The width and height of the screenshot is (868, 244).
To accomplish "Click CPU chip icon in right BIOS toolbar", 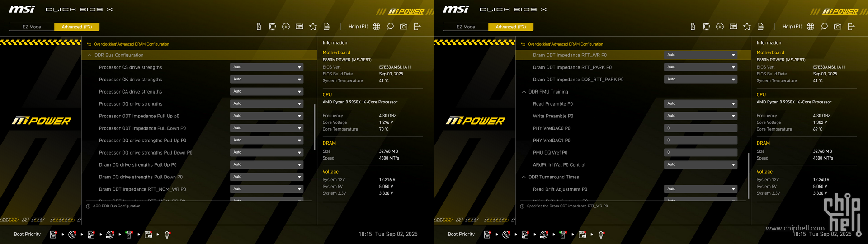I will [706, 27].
